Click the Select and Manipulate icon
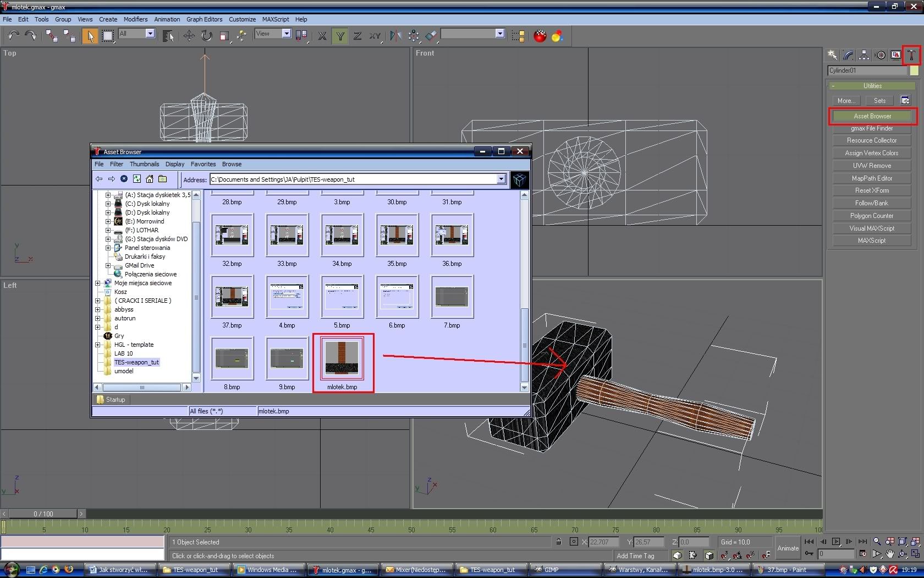Screen dimensions: 924x578 241,36
